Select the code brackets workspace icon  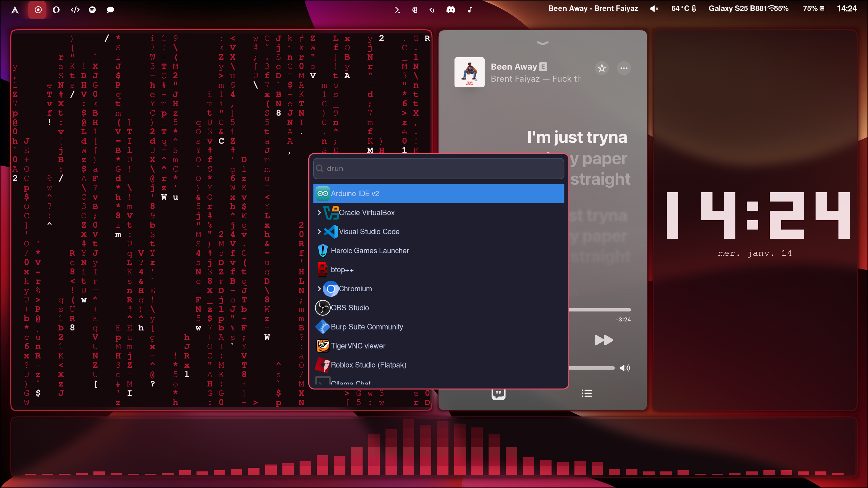pos(75,10)
